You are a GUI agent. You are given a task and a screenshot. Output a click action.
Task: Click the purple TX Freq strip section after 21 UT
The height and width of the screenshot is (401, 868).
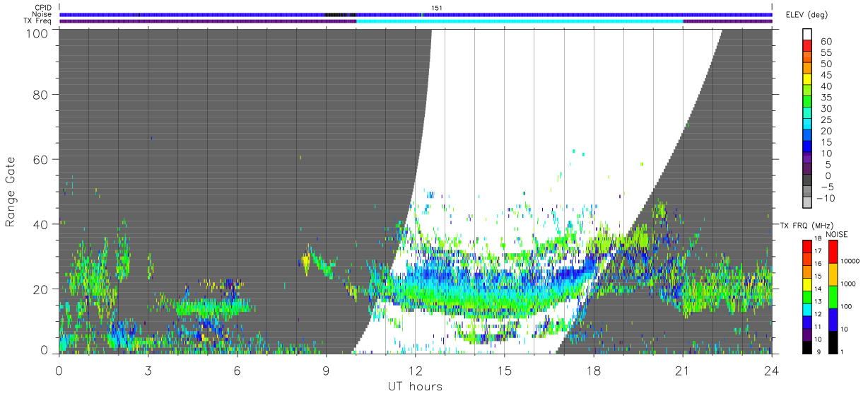[x=728, y=21]
